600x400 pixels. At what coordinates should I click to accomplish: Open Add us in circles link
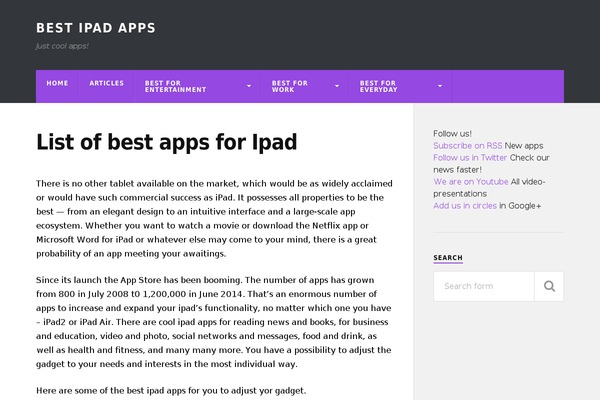pyautogui.click(x=465, y=206)
